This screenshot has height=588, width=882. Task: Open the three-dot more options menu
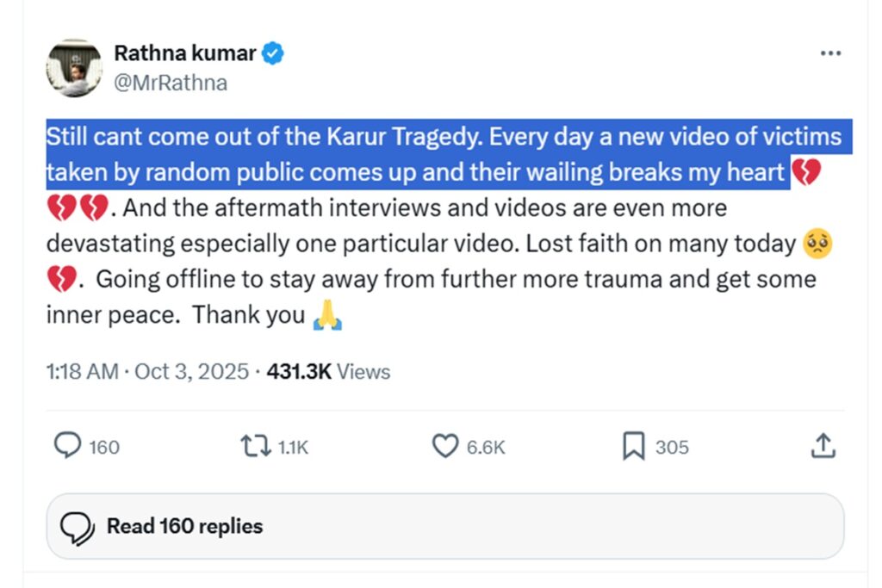coord(829,53)
